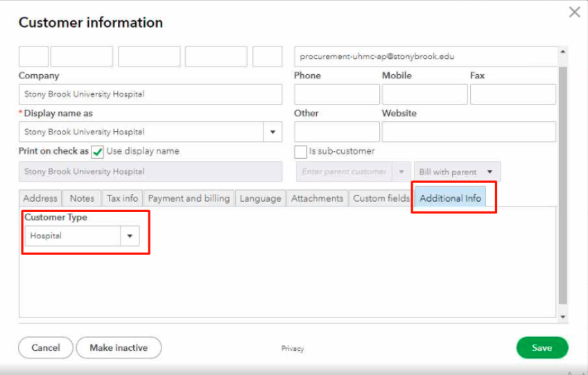The height and width of the screenshot is (375, 588).
Task: Uncheck the Use display name checkbox
Action: [98, 152]
